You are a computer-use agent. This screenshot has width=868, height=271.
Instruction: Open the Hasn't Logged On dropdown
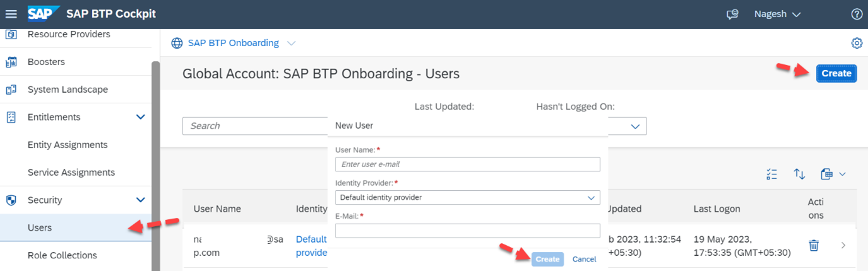[x=634, y=126]
